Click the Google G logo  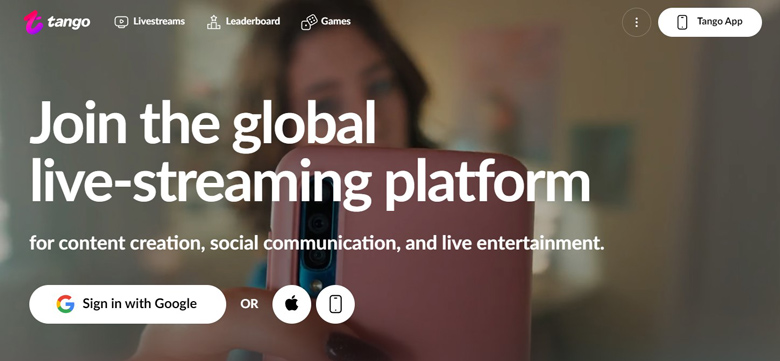coord(65,304)
